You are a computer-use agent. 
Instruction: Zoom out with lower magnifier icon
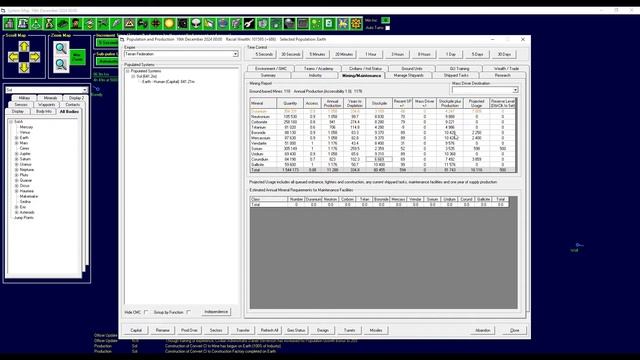click(x=61, y=64)
